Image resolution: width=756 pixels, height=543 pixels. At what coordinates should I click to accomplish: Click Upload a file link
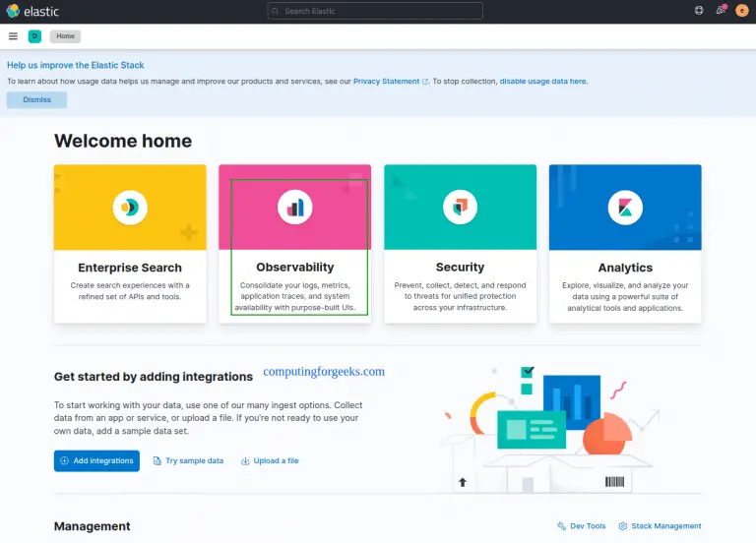click(x=270, y=460)
